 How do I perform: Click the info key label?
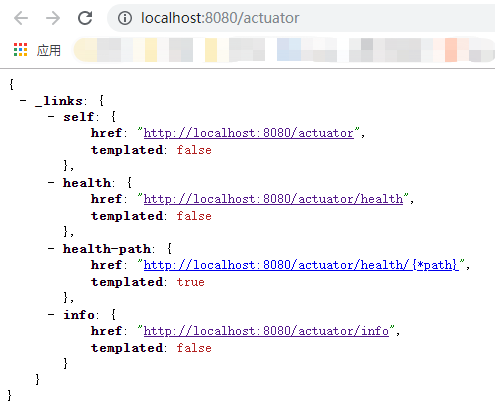click(79, 315)
